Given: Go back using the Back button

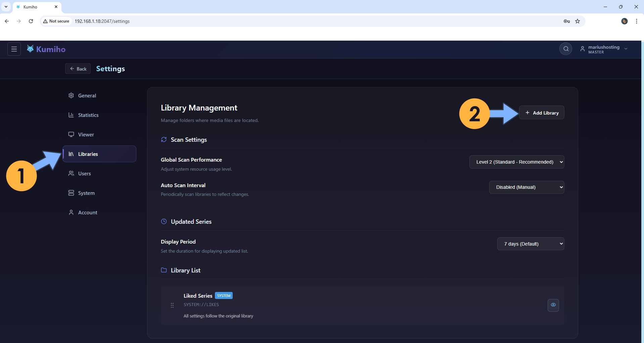Looking at the screenshot, I should [78, 69].
